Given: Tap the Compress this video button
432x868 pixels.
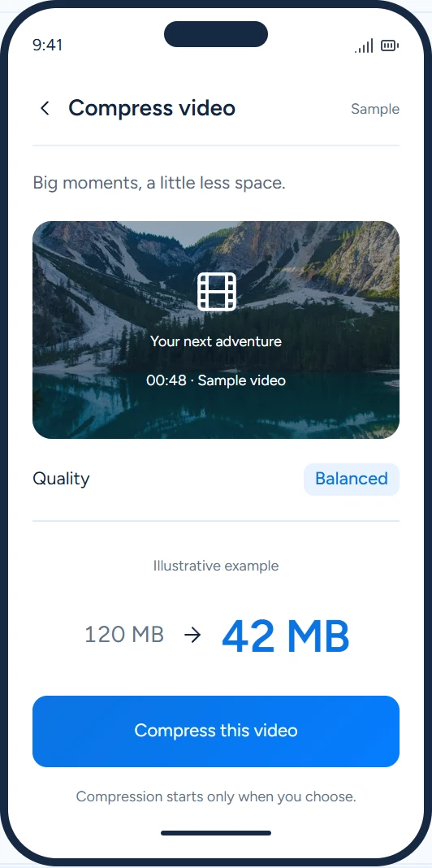Looking at the screenshot, I should tap(216, 731).
